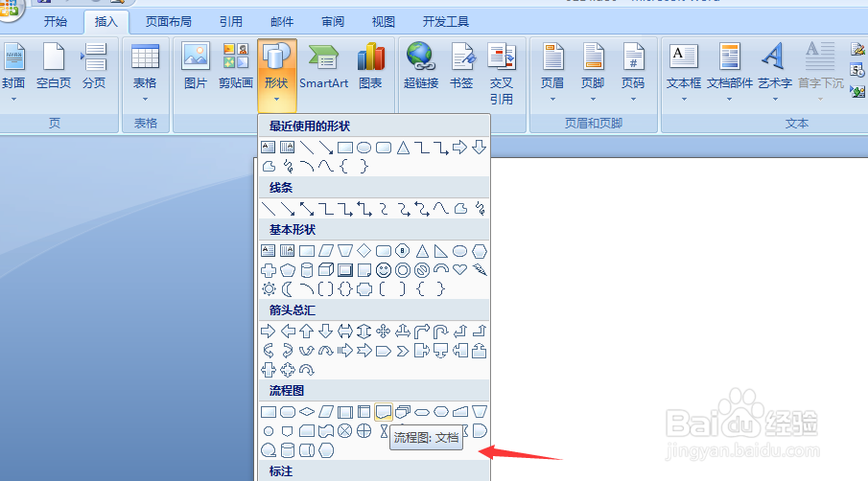This screenshot has height=481, width=868.
Task: Select the flowchart multidocument shape
Action: point(403,412)
